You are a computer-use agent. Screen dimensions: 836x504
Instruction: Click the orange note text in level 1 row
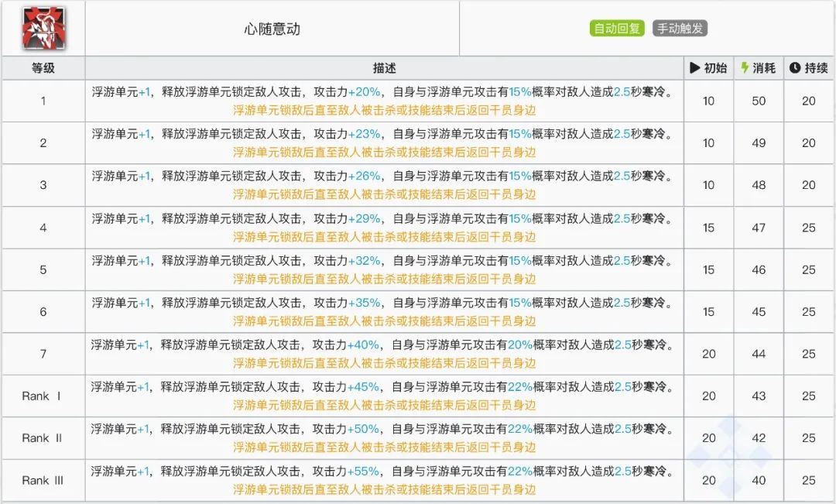click(385, 111)
